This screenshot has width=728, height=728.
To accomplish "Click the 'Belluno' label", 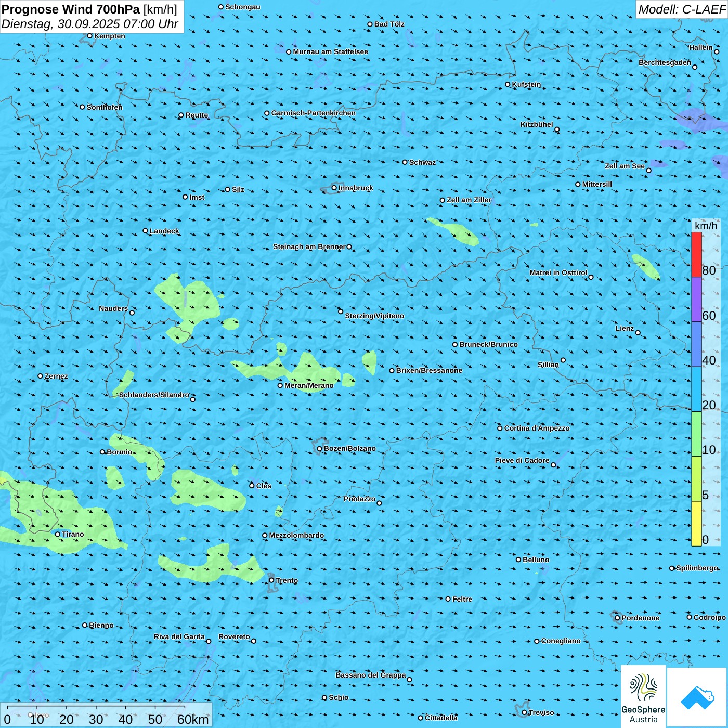I will pos(536,560).
